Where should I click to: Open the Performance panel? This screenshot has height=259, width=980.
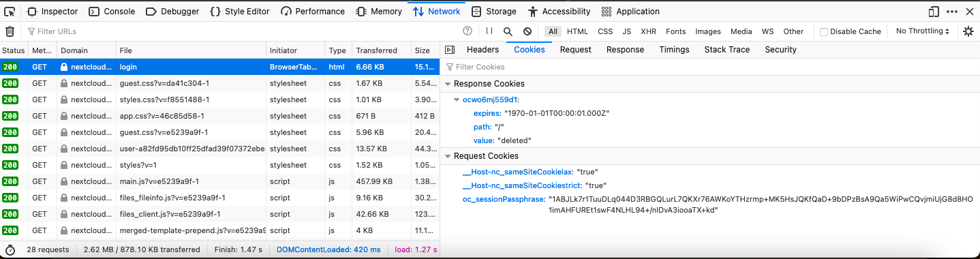click(x=313, y=12)
